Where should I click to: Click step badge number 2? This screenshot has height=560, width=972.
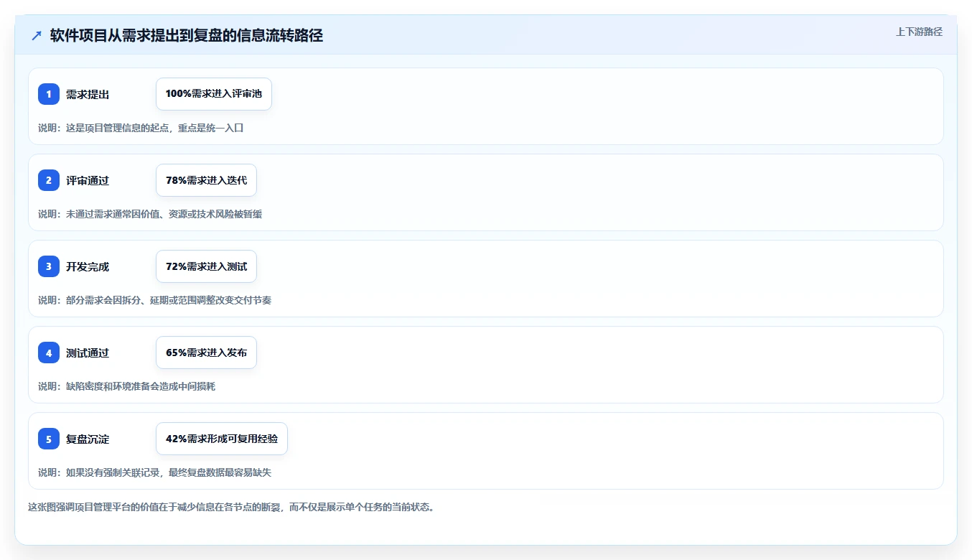tap(49, 180)
